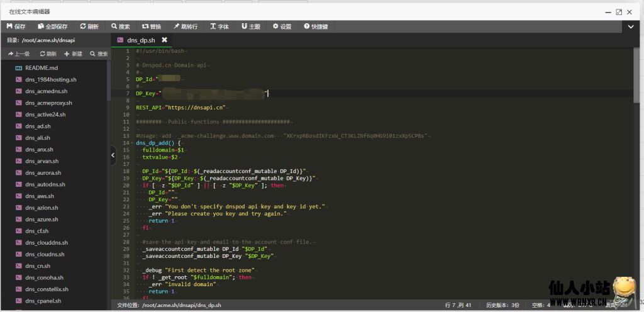Open the 字体 (Font) settings

tap(220, 26)
